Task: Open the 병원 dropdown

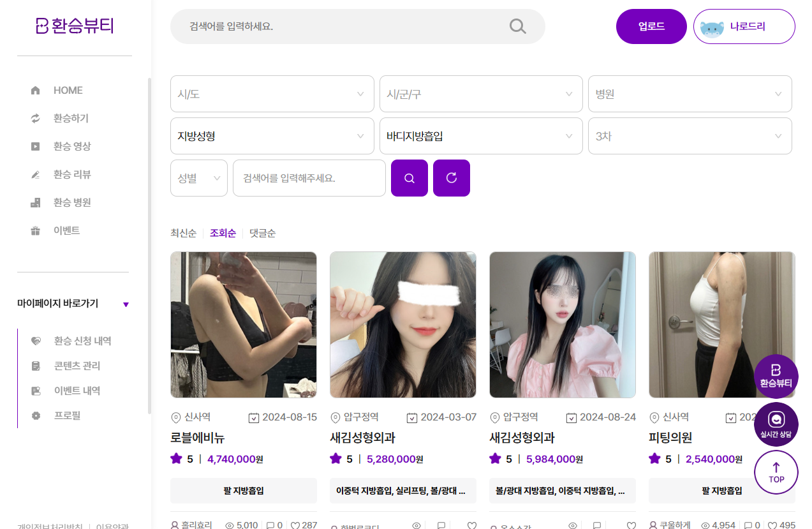Action: (x=690, y=94)
